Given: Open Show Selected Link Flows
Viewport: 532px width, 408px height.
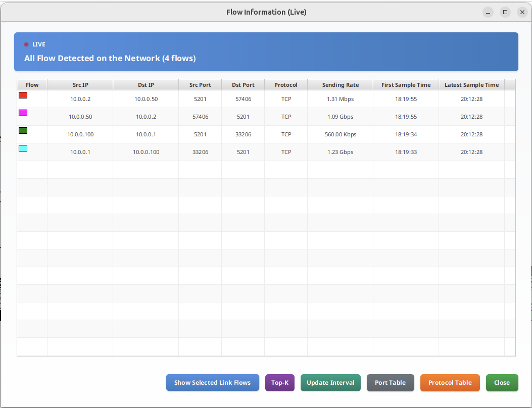Looking at the screenshot, I should coord(212,383).
